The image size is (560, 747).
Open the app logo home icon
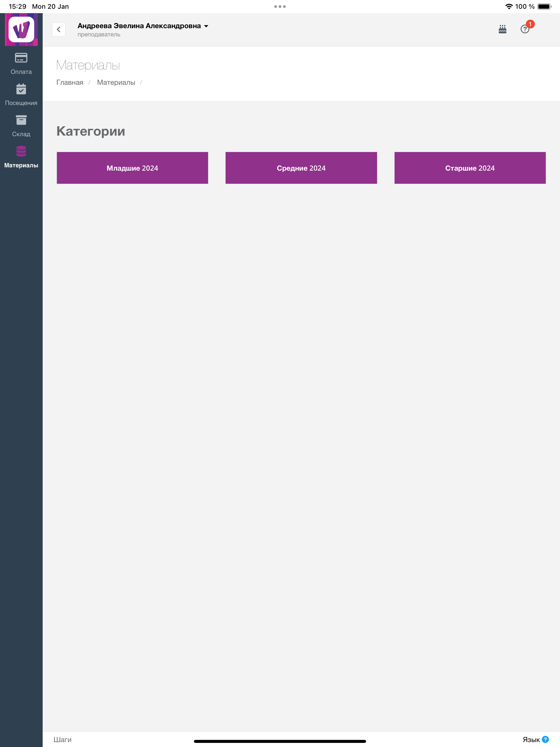[21, 29]
